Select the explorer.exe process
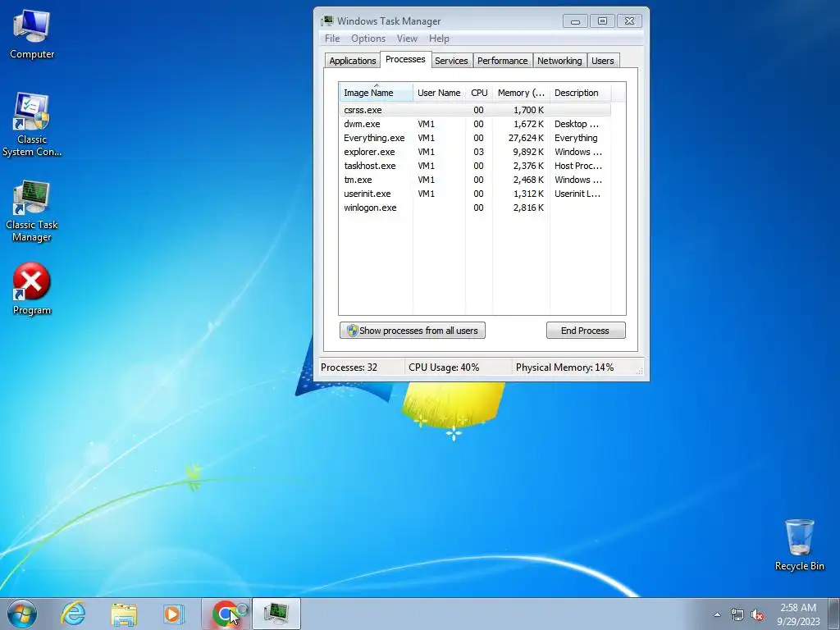 click(x=475, y=152)
